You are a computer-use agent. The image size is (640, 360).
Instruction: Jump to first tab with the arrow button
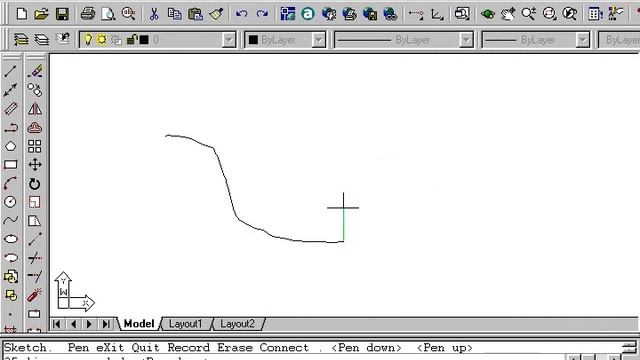coord(57,324)
